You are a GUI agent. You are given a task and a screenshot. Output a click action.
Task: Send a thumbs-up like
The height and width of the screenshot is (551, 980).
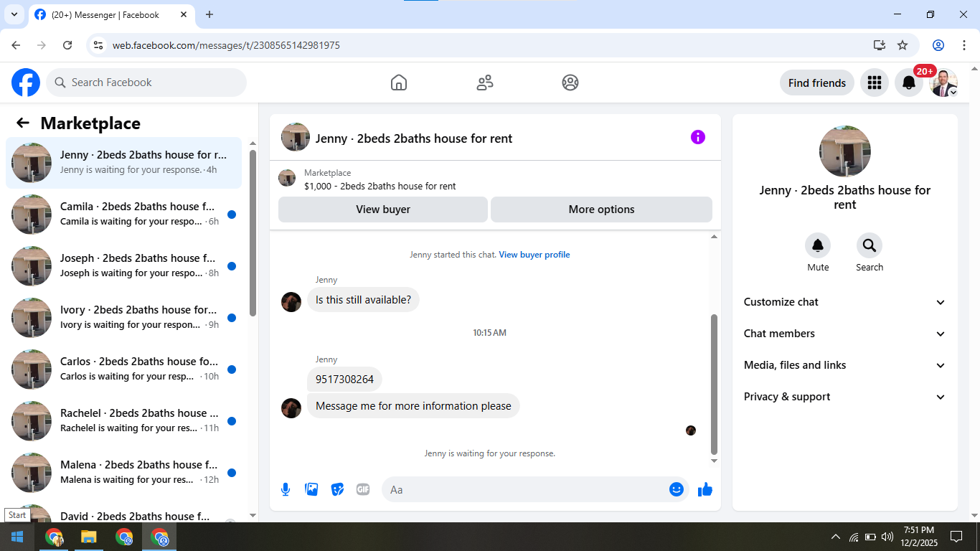tap(705, 489)
